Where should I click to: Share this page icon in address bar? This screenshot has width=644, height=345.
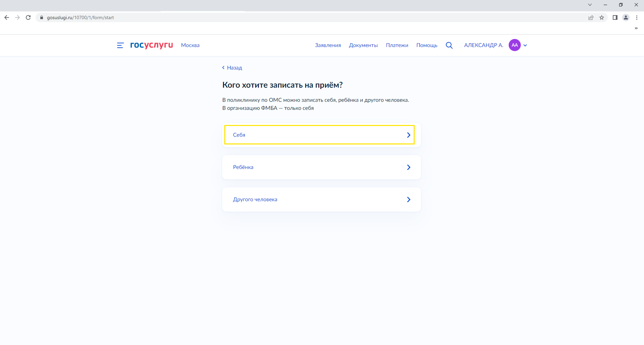tap(591, 17)
